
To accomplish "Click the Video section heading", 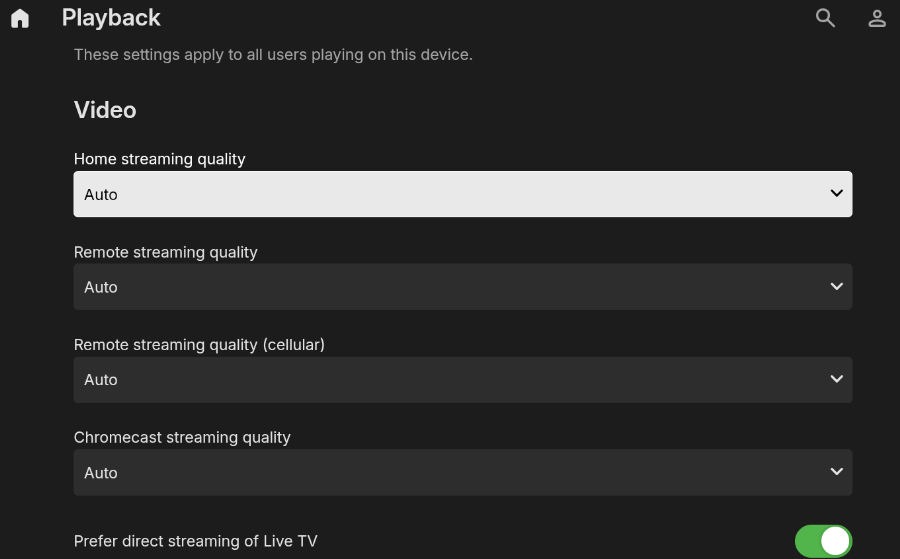I will (x=105, y=110).
